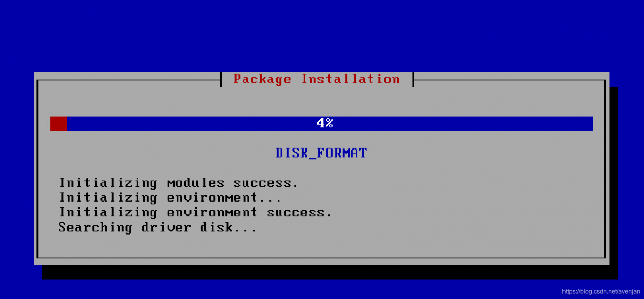Image resolution: width=644 pixels, height=299 pixels.
Task: Click the red filled segment of progress bar
Action: 58,124
